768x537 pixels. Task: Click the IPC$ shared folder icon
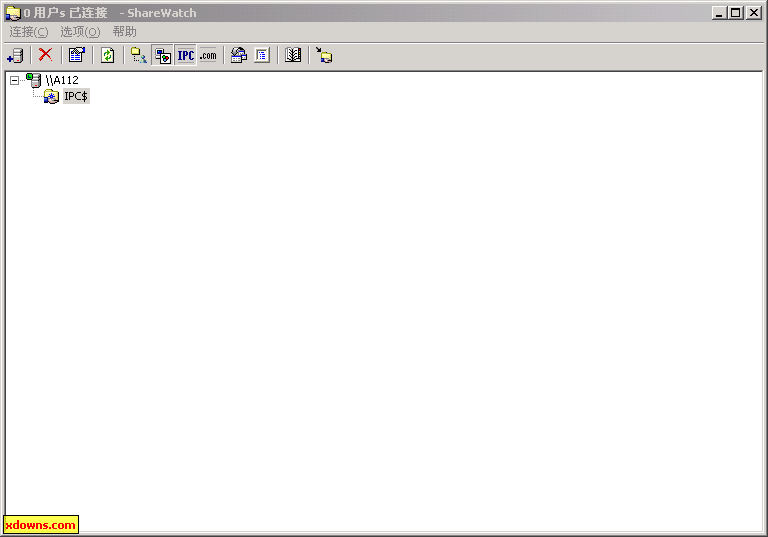[x=51, y=97]
